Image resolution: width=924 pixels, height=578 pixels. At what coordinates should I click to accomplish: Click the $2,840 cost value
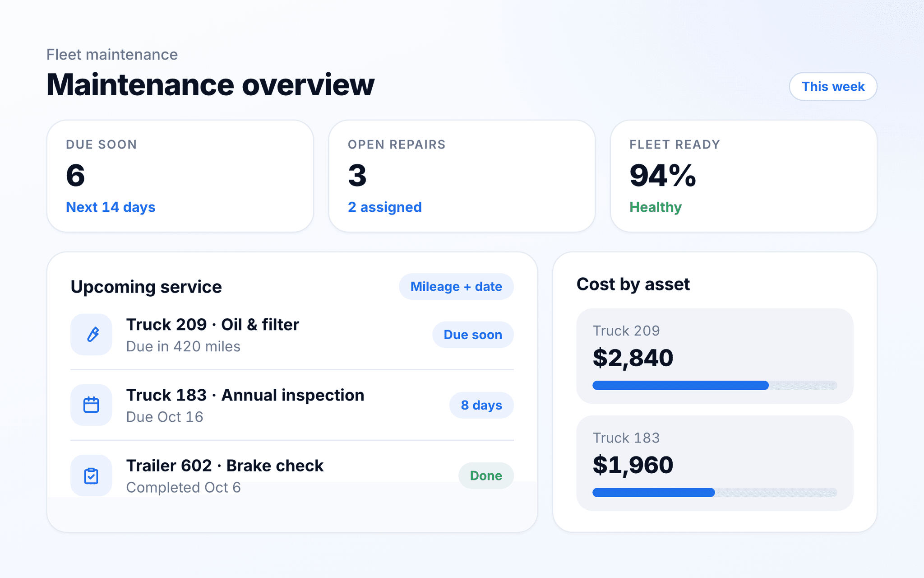pos(633,358)
